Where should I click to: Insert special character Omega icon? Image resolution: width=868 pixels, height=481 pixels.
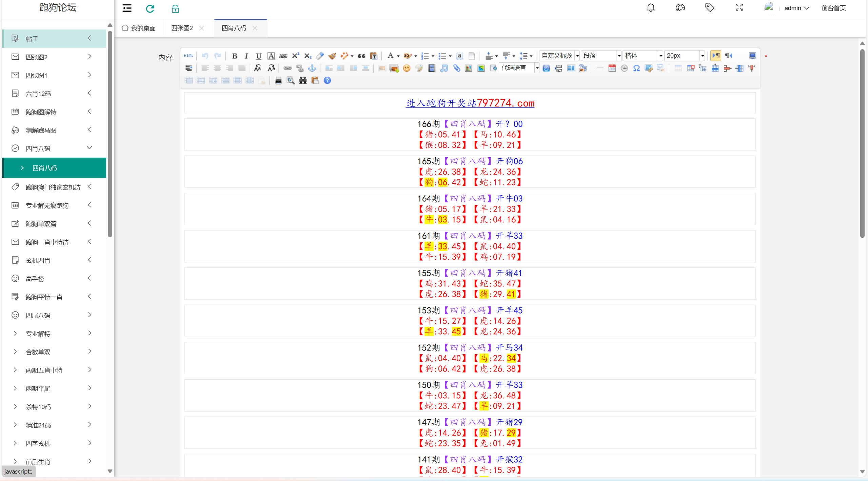636,68
